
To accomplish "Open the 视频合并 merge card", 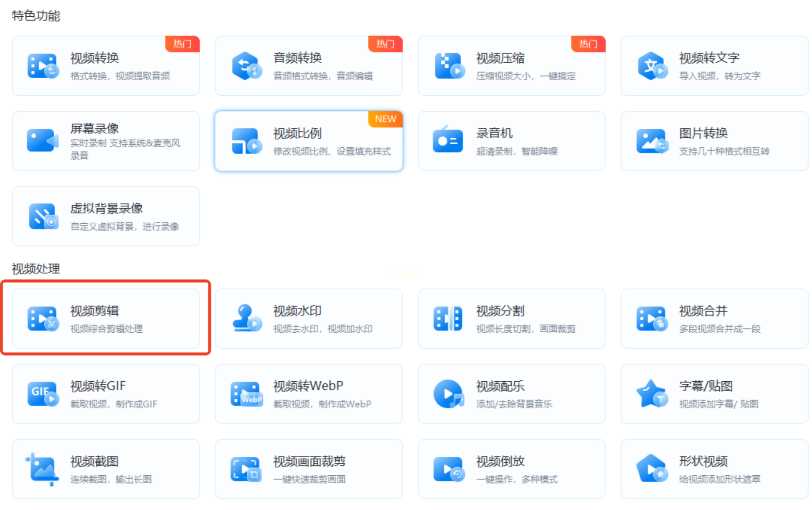I will point(714,319).
